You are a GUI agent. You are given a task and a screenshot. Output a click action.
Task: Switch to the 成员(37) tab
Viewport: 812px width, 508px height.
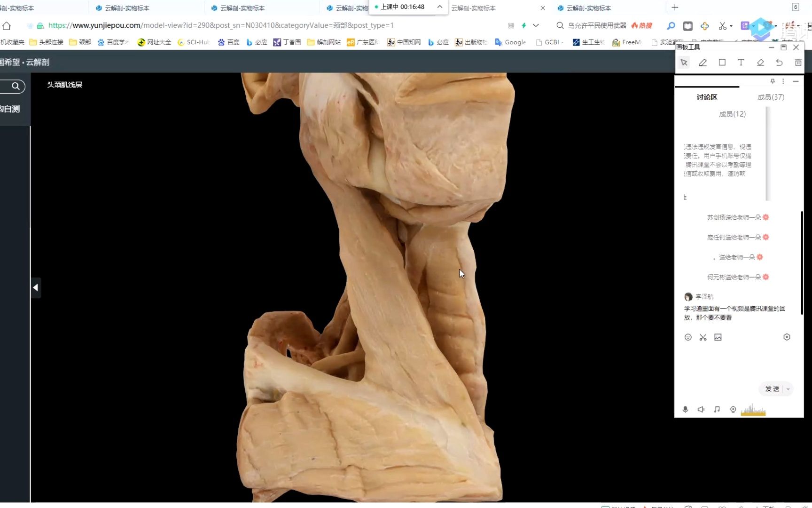tap(771, 97)
